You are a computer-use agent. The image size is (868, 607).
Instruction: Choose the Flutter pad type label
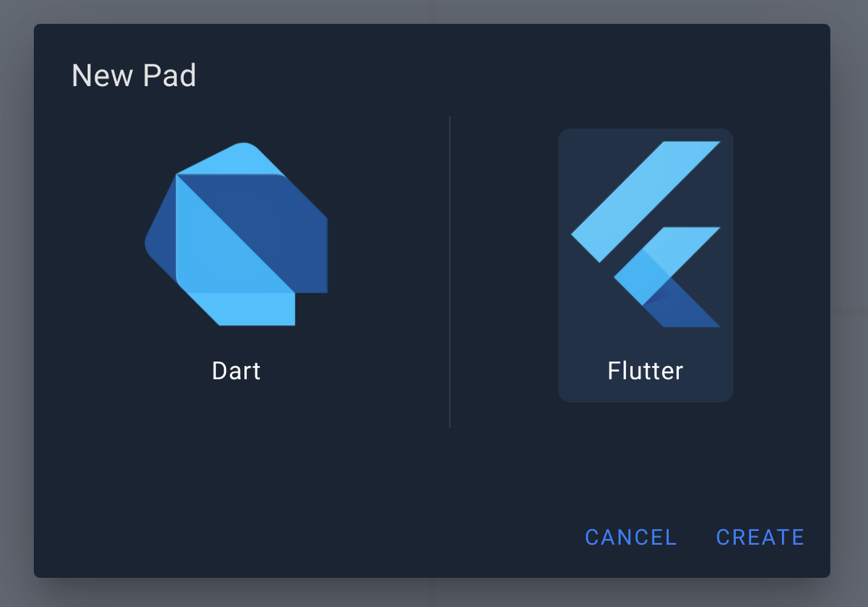(645, 371)
